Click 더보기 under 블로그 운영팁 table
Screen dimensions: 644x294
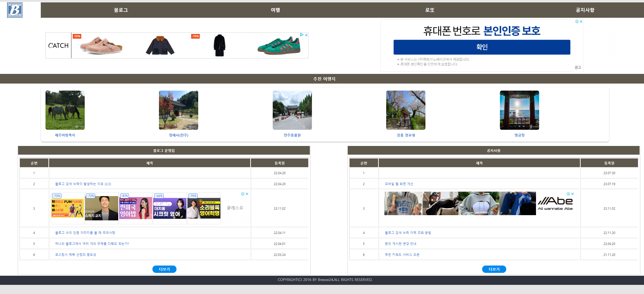click(164, 269)
